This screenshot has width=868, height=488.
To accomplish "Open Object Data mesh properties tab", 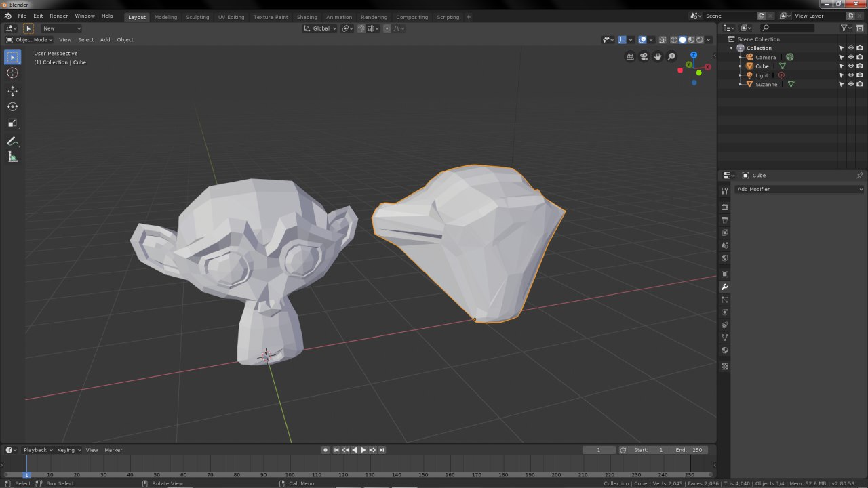I will click(724, 338).
